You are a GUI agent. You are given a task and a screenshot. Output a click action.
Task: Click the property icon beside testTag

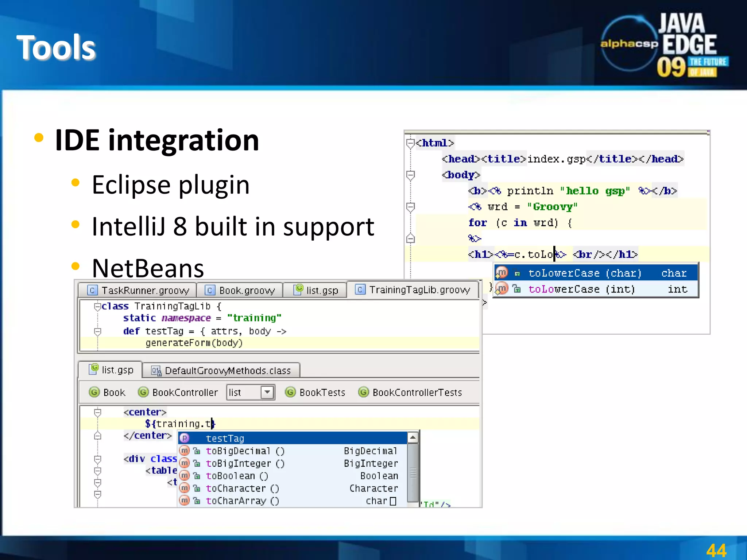(185, 438)
